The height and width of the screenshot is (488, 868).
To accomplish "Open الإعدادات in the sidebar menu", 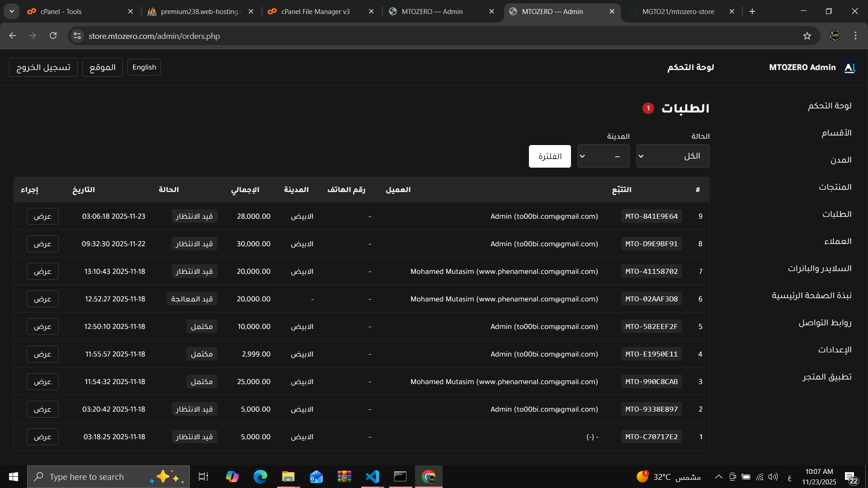I will tap(835, 350).
